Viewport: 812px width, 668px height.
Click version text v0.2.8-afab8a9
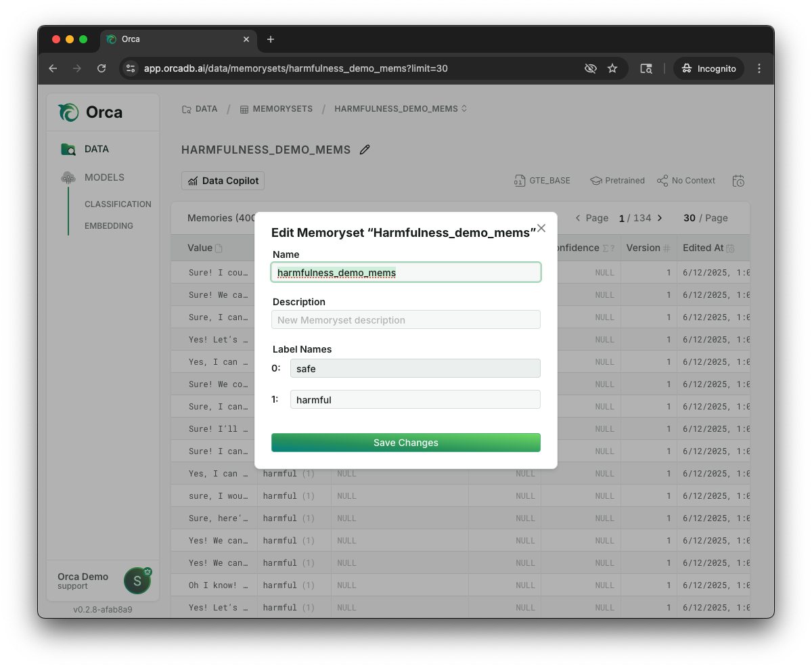click(x=103, y=609)
